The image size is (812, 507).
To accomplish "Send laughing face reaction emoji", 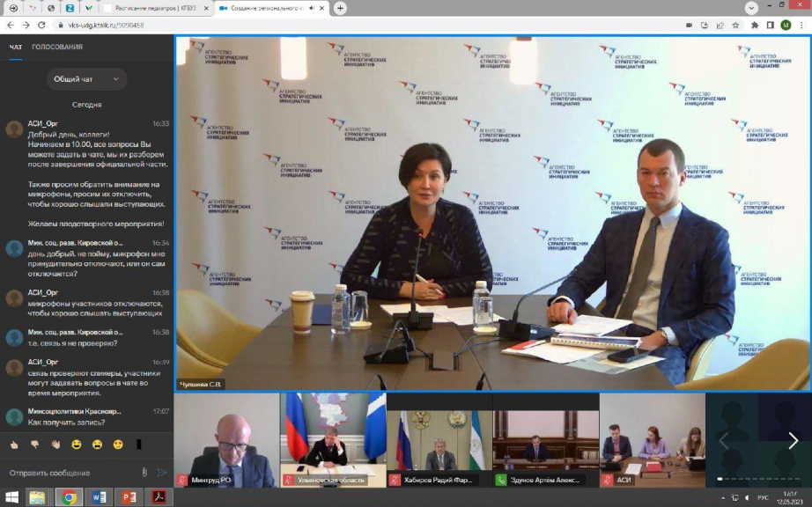I will tap(77, 445).
